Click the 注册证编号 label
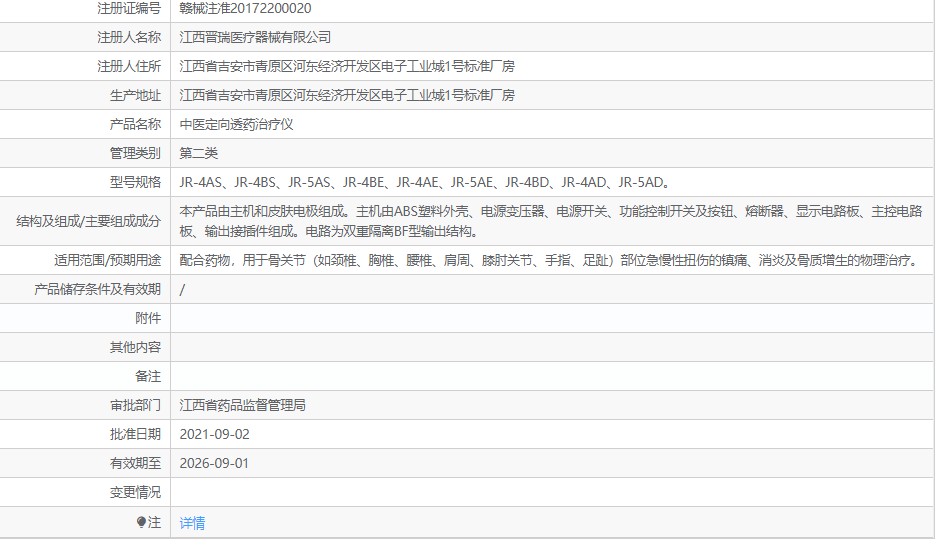Viewport: 939px width, 547px height. 129,8
